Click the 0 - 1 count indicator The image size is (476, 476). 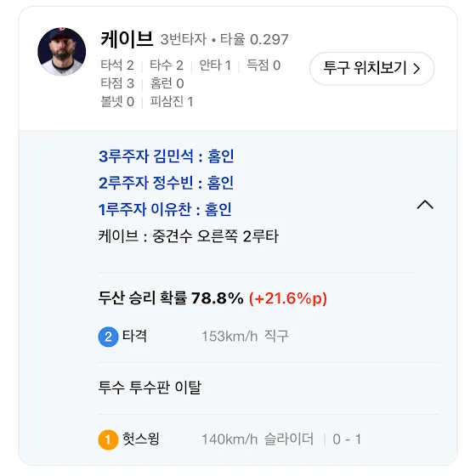(x=347, y=439)
